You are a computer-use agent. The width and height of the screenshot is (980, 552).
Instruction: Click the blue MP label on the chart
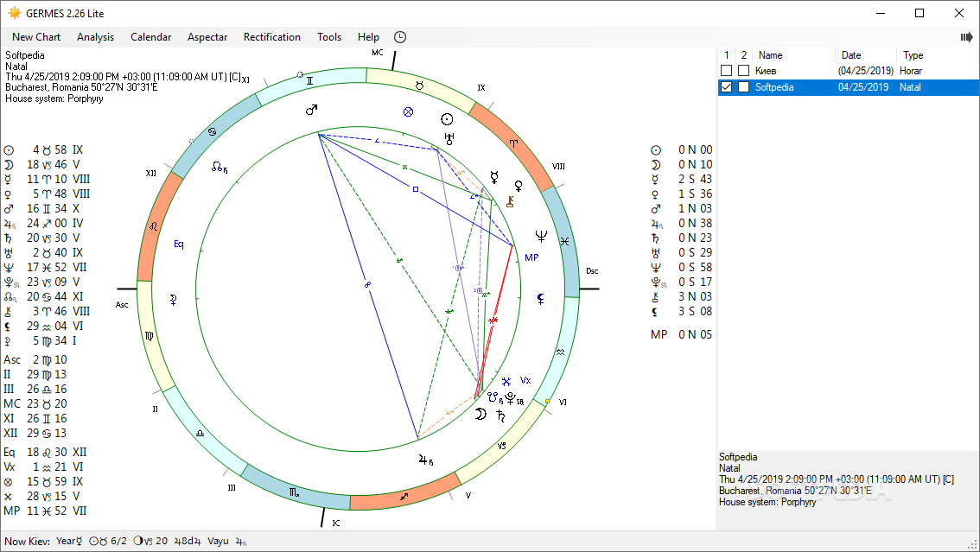(x=531, y=257)
